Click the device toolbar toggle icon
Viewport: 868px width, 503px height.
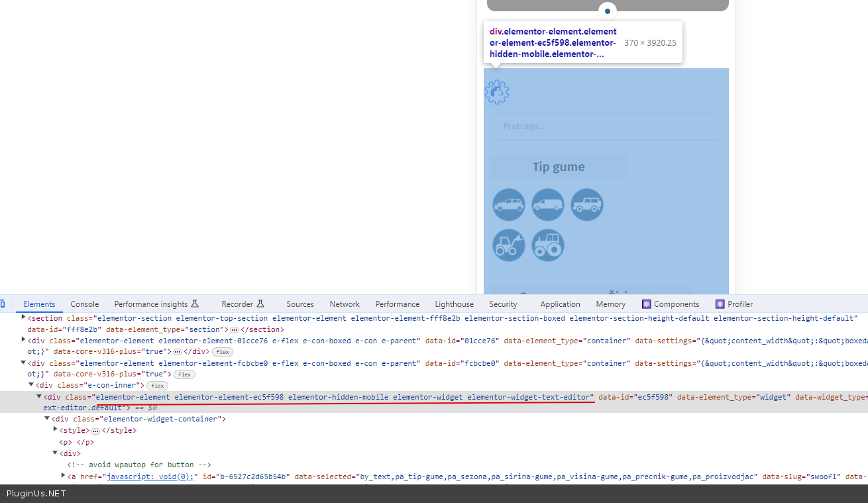3,304
